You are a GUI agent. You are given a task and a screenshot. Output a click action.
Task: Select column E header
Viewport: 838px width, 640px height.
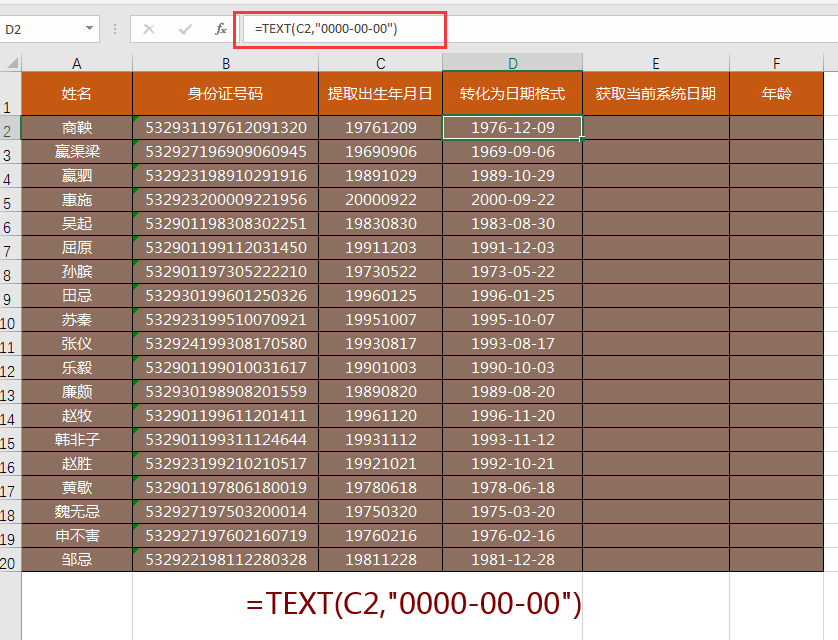(x=656, y=64)
